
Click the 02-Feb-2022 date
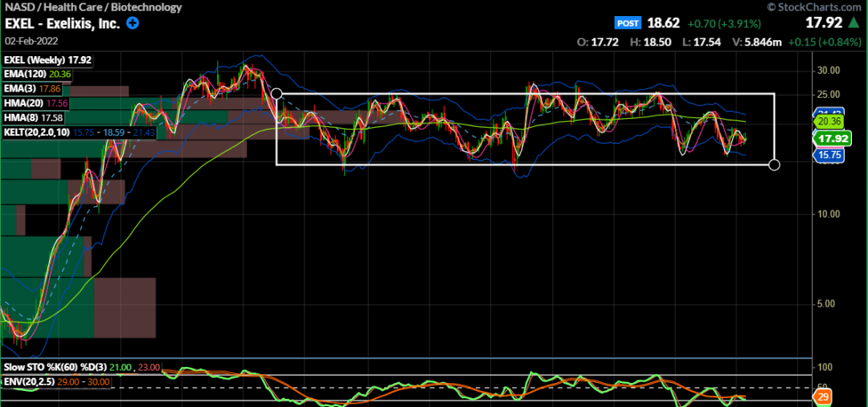tap(31, 41)
